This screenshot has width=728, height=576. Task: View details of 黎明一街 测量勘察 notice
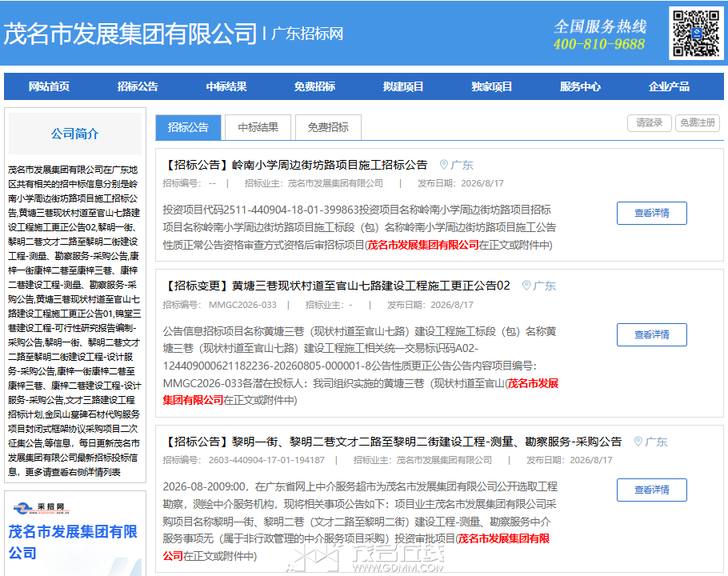pos(652,490)
